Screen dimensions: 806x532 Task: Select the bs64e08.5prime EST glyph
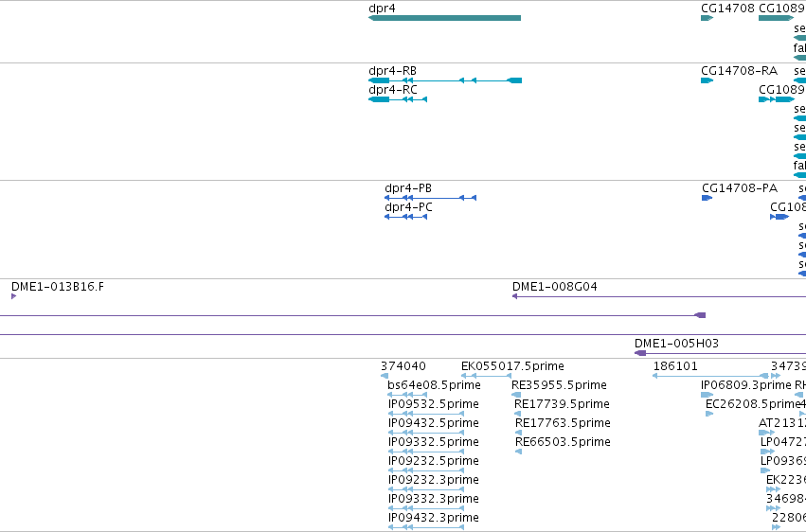[407, 395]
